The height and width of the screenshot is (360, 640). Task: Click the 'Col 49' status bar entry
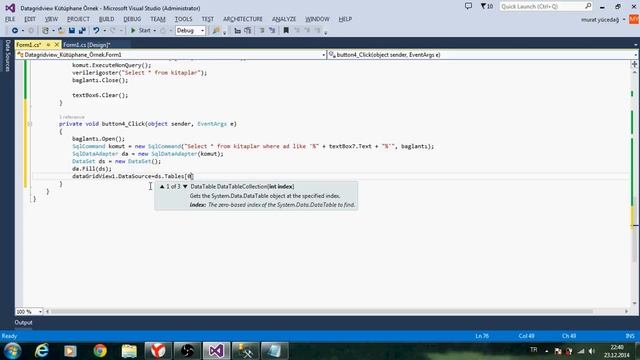[x=526, y=336]
